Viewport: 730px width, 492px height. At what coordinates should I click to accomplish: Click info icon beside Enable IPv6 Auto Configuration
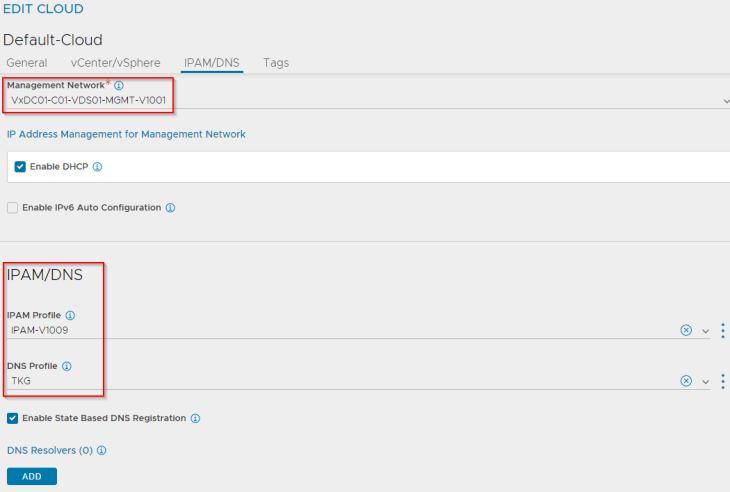coord(170,208)
